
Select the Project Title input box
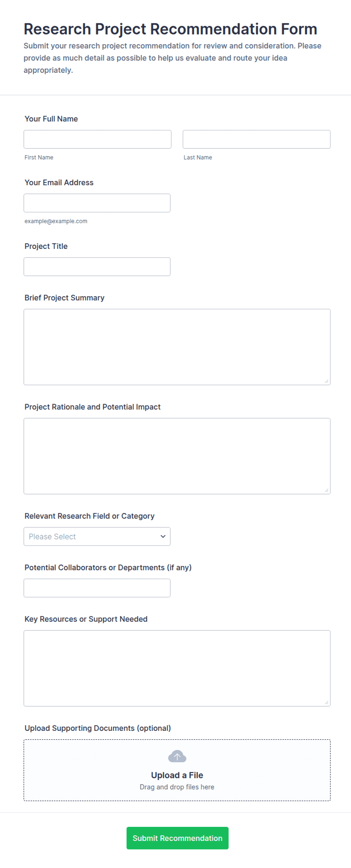point(97,267)
